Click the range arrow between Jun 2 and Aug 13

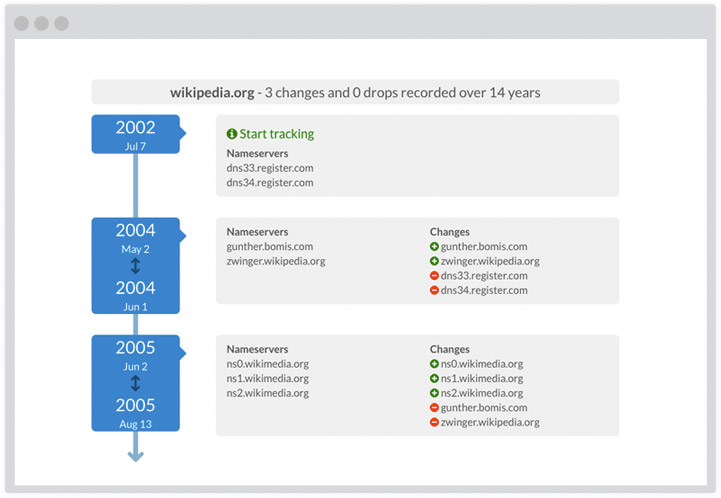[135, 383]
